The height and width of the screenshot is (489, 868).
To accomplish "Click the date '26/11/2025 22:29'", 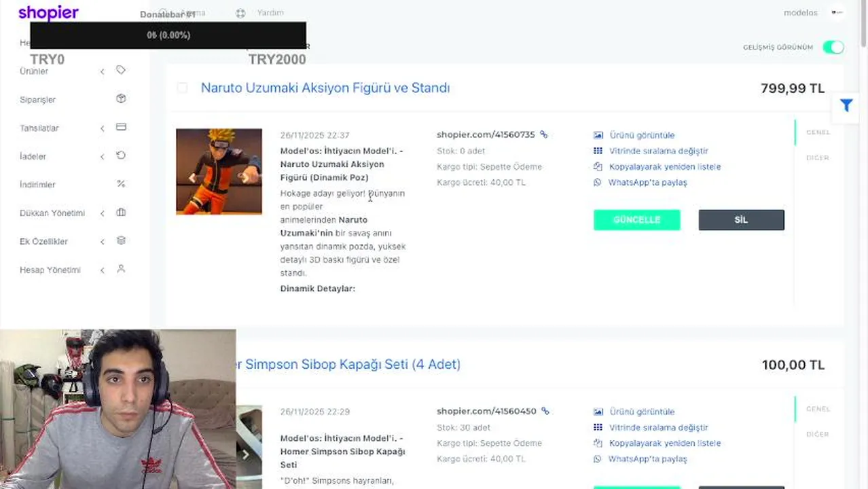I will tap(314, 412).
